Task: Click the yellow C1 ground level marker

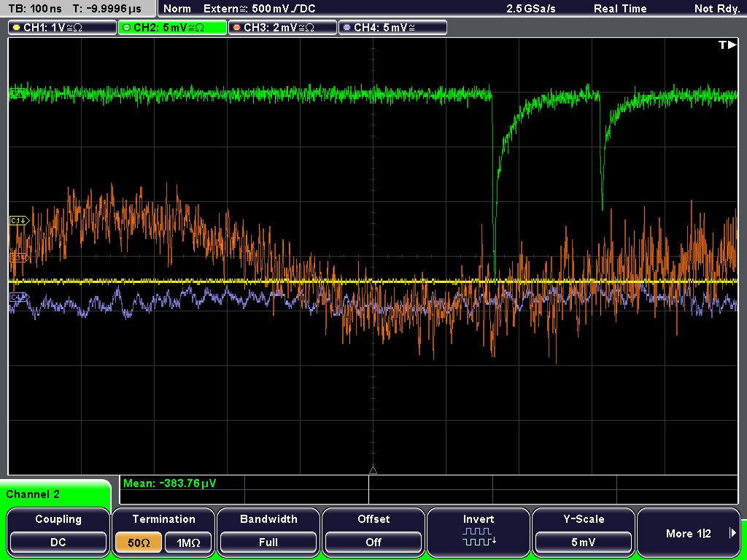Action: [19, 221]
